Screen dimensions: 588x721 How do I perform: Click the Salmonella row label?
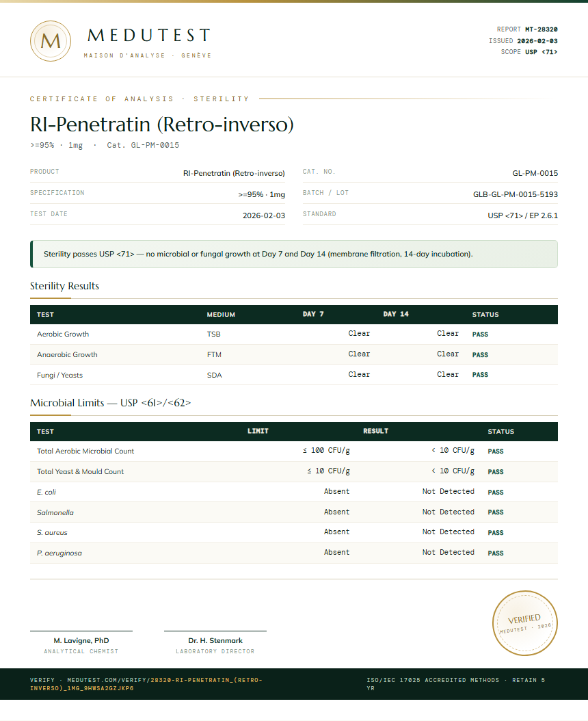point(55,512)
